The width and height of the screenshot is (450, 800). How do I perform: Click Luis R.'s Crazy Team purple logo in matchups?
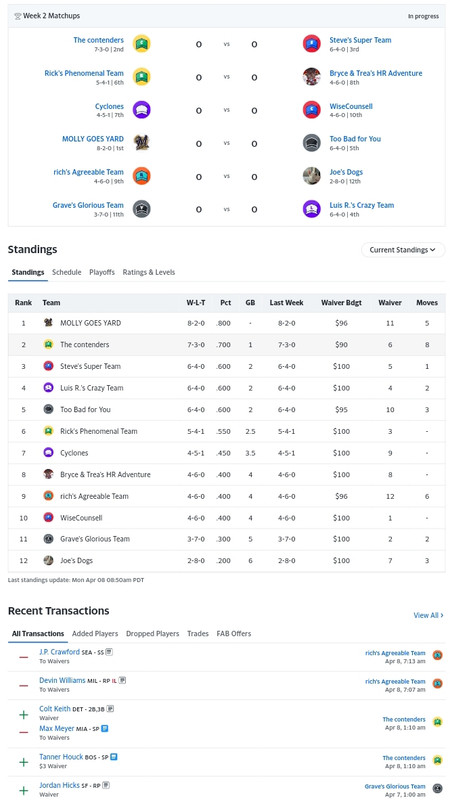click(x=311, y=209)
